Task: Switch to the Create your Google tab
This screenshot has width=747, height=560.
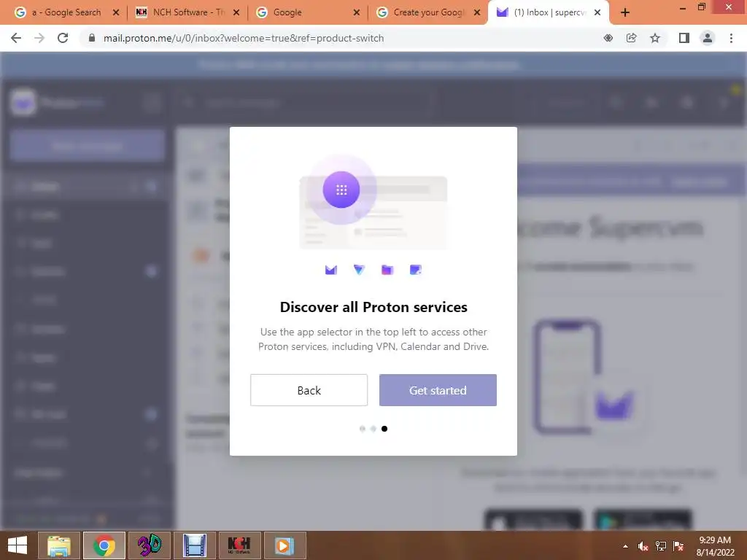Action: [x=427, y=12]
